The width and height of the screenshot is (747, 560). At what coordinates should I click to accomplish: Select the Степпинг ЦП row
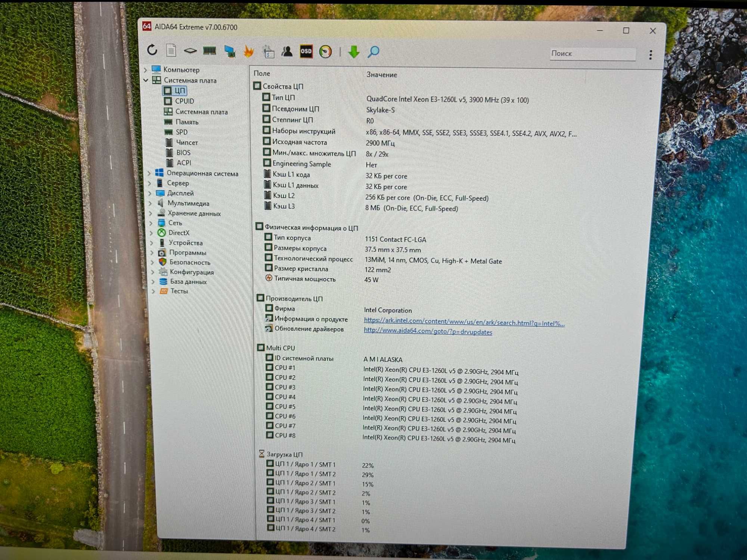click(x=318, y=120)
